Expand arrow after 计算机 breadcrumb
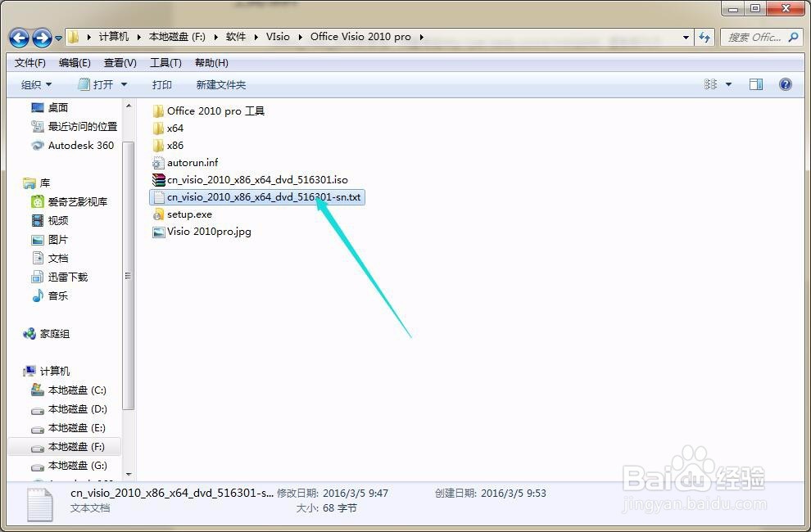811x532 pixels. click(139, 37)
